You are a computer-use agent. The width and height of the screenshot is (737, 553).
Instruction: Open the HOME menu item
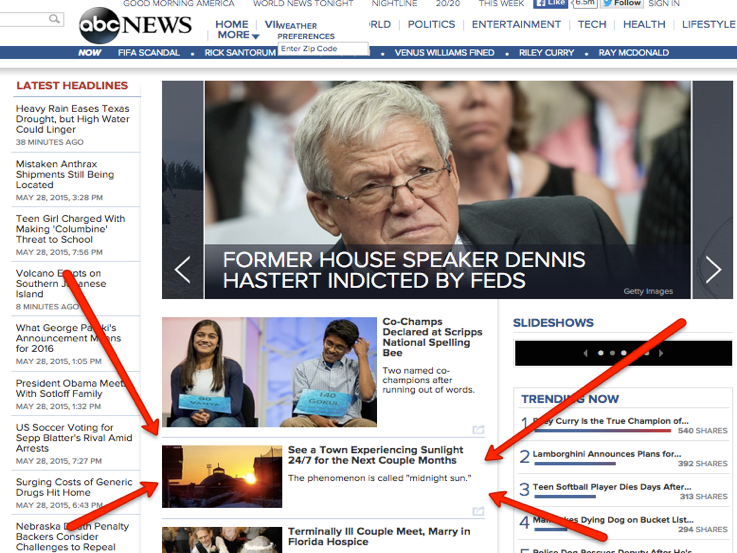tap(232, 24)
